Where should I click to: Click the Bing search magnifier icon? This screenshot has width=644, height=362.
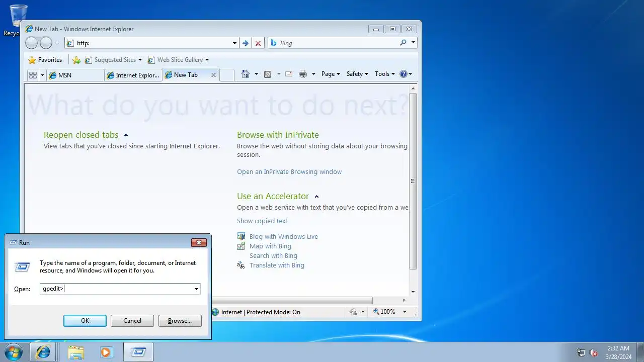403,43
